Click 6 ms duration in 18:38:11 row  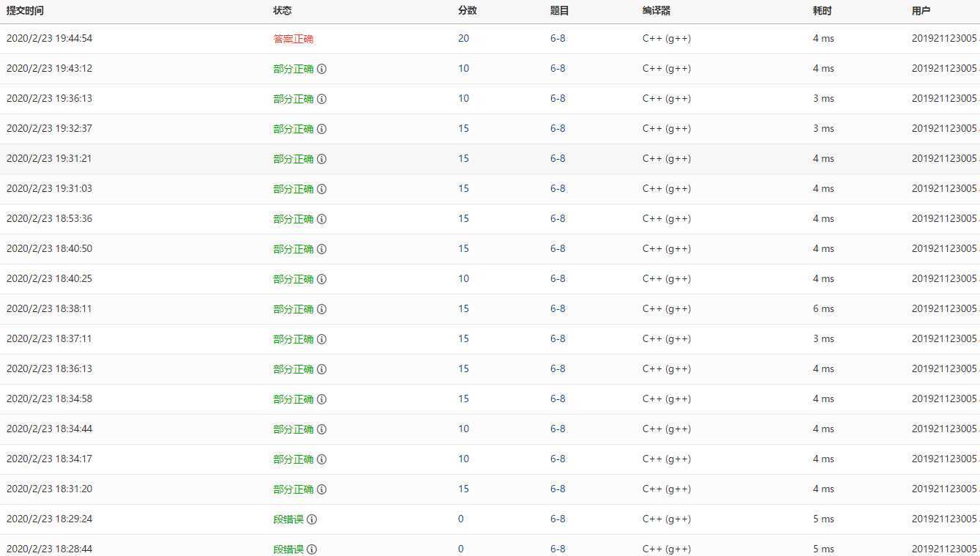[823, 308]
